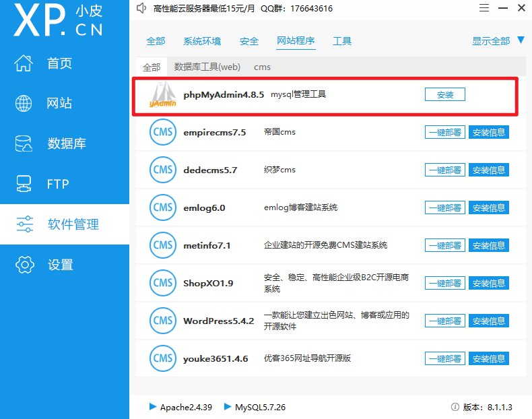This screenshot has width=532, height=419.
Task: Click the CMS icon for metinfo7.1
Action: pos(163,245)
